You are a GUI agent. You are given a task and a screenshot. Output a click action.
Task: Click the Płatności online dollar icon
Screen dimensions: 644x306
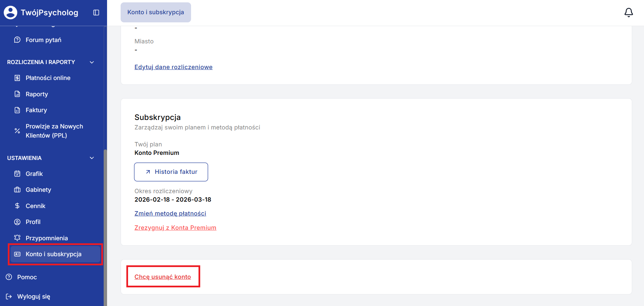(x=17, y=78)
